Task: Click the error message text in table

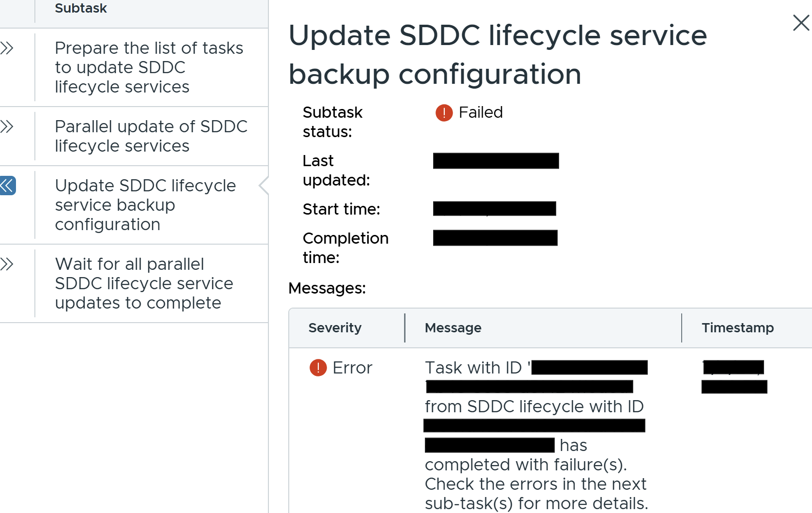Action: [x=536, y=435]
